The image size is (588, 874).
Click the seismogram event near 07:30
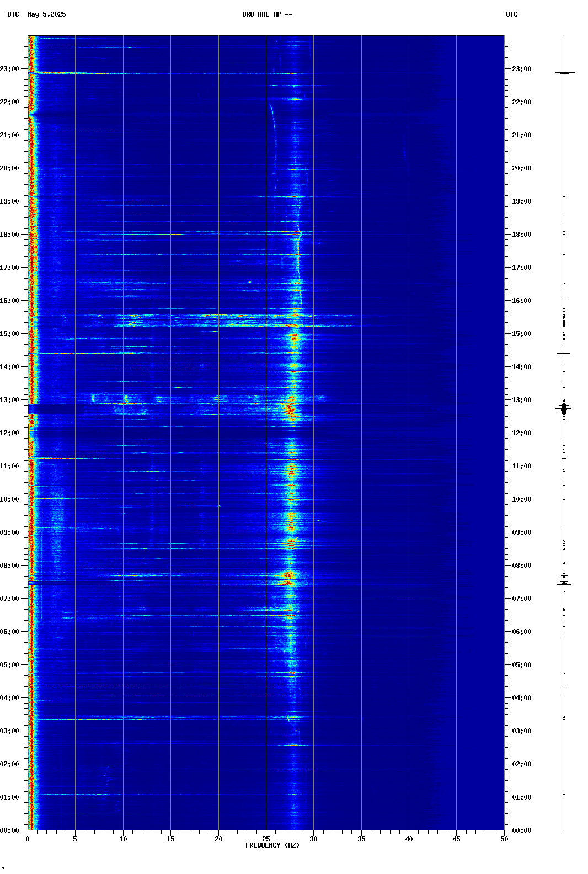point(564,583)
